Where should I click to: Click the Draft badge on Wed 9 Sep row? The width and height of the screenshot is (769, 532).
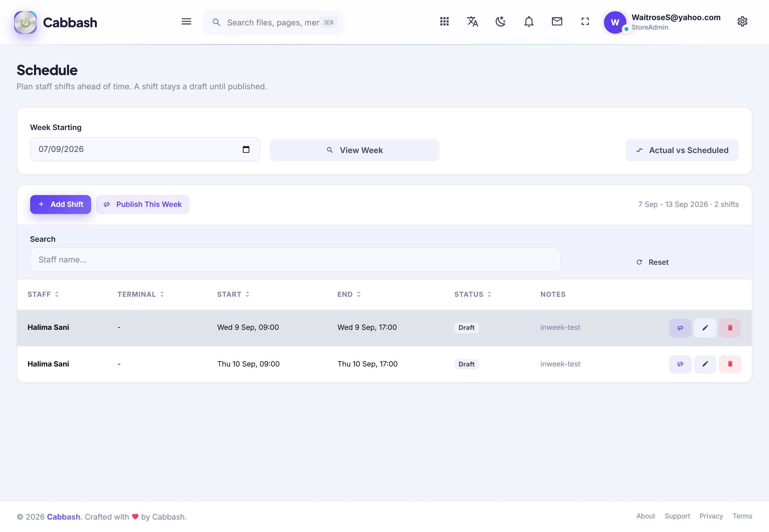(466, 328)
